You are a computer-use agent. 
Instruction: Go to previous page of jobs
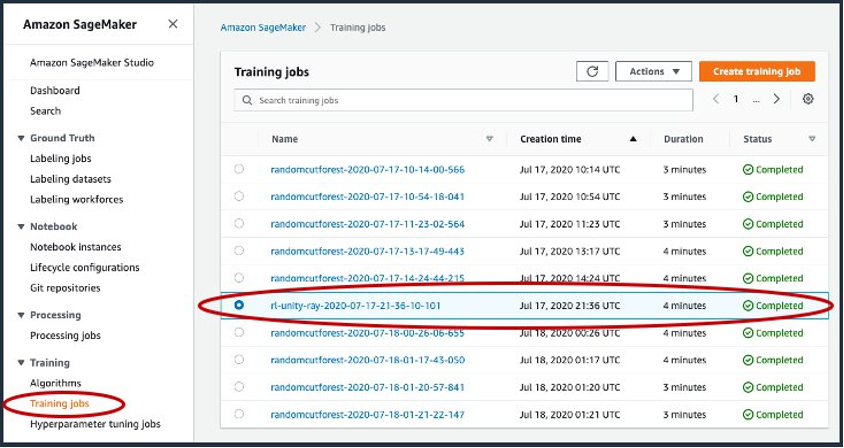[716, 99]
